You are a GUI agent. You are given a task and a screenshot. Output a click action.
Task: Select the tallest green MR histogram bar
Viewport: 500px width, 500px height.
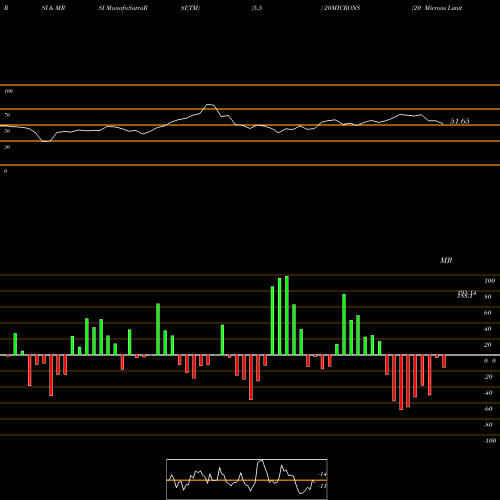(287, 315)
